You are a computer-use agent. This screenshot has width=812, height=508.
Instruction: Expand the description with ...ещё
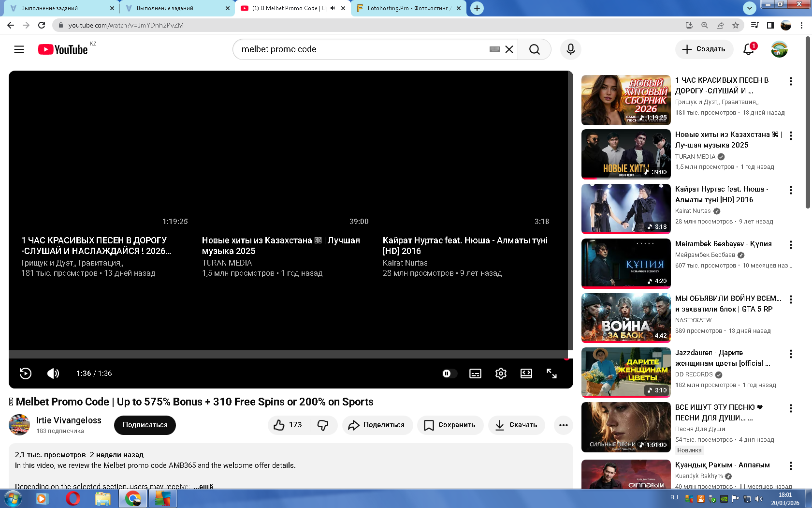coord(203,486)
